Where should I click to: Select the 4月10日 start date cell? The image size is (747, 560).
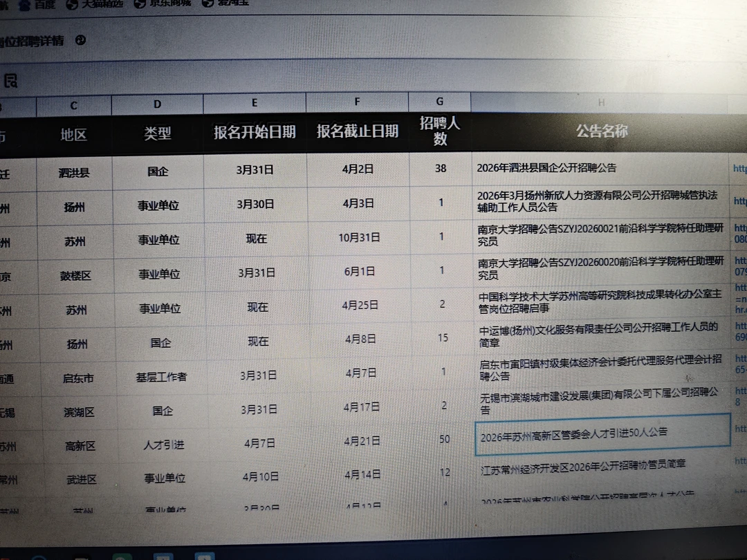coord(261,476)
